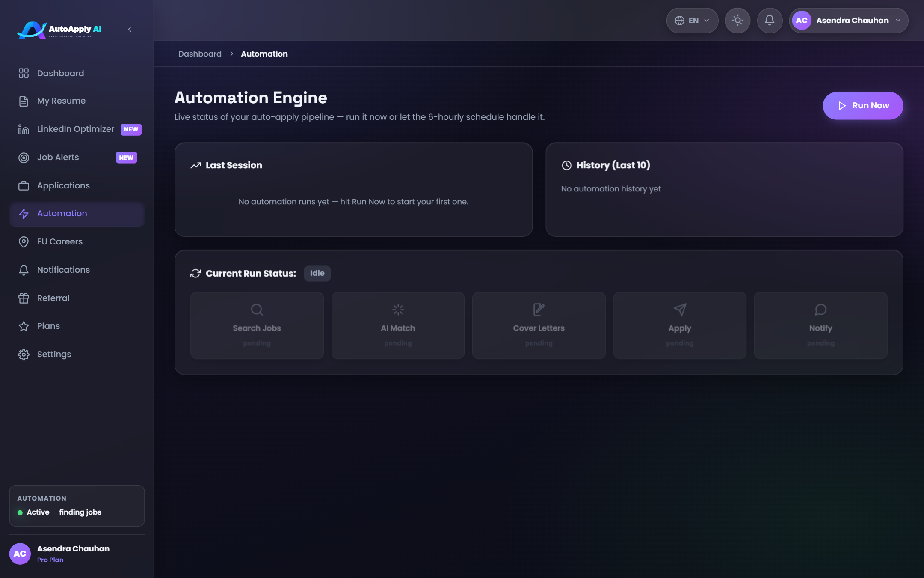Click the Referral gift icon
924x578 pixels.
pyautogui.click(x=24, y=298)
